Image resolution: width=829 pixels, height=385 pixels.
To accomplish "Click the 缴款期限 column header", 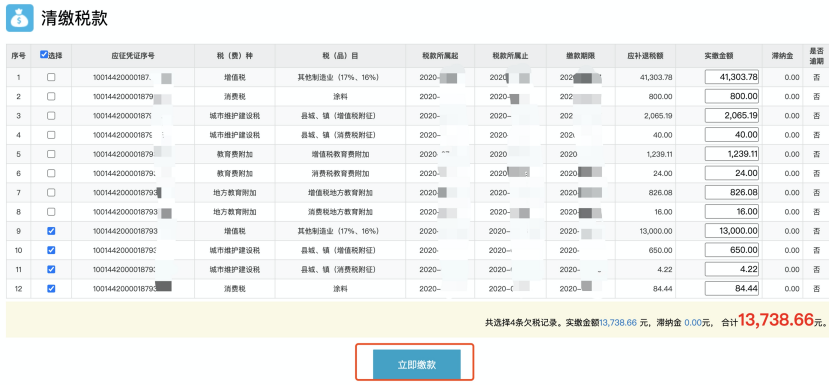I will tap(581, 56).
